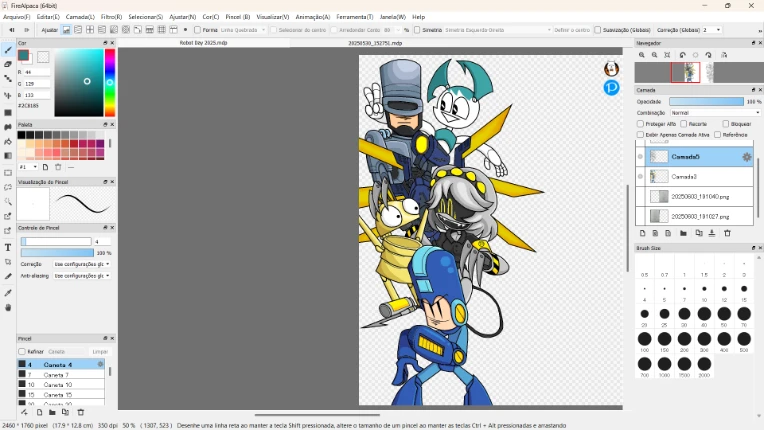Viewport: 764px width, 430px height.
Task: Duplicate the current layer
Action: 699,233
